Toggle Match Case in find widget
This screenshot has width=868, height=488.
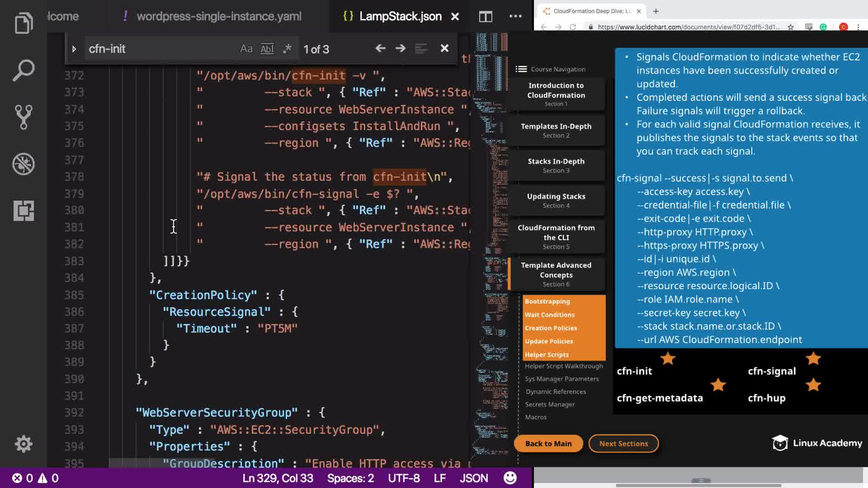click(x=246, y=49)
